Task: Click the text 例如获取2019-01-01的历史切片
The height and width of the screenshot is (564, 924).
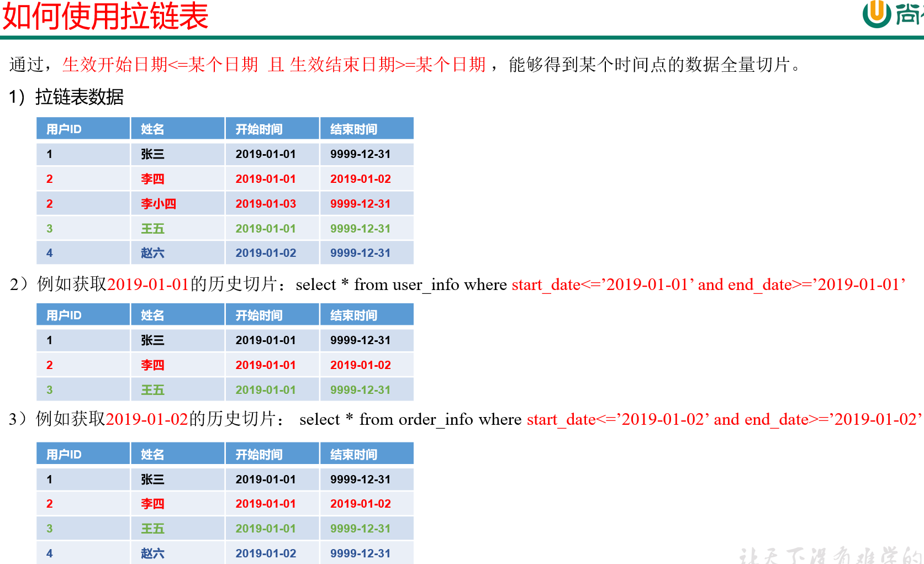Action: (x=157, y=284)
